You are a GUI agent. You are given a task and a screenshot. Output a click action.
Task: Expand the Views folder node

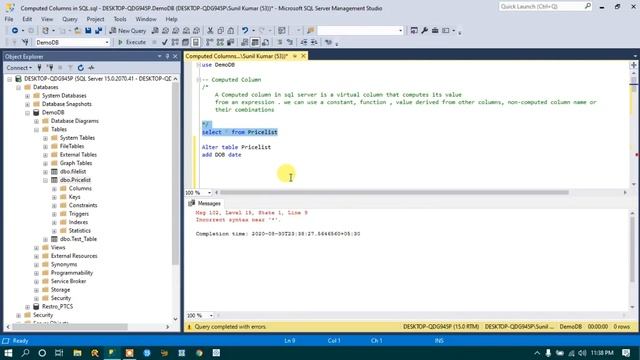pyautogui.click(x=36, y=248)
